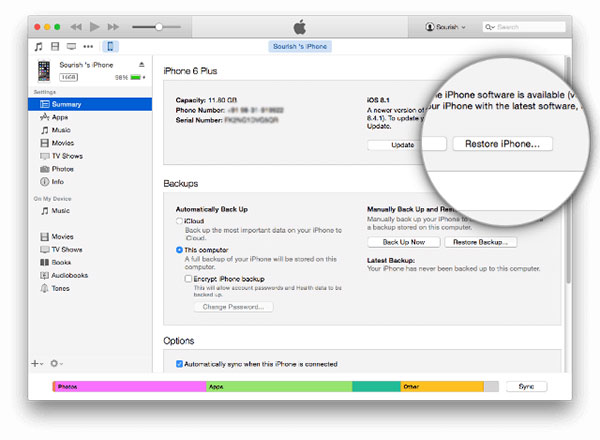Click the Other segment in storage bar

442,386
